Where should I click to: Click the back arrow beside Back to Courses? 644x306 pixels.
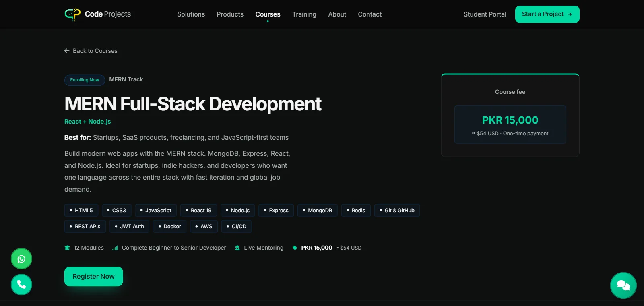tap(67, 51)
